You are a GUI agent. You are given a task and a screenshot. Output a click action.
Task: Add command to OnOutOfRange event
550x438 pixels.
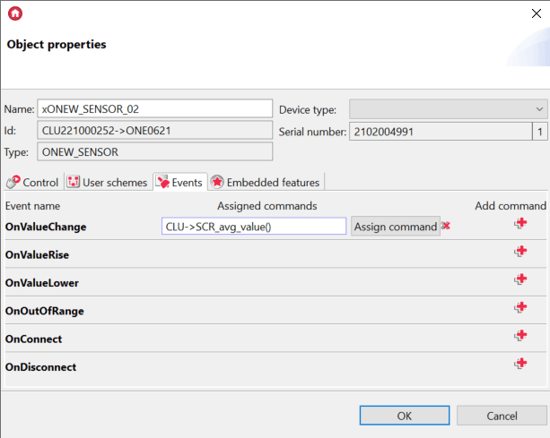point(521,307)
